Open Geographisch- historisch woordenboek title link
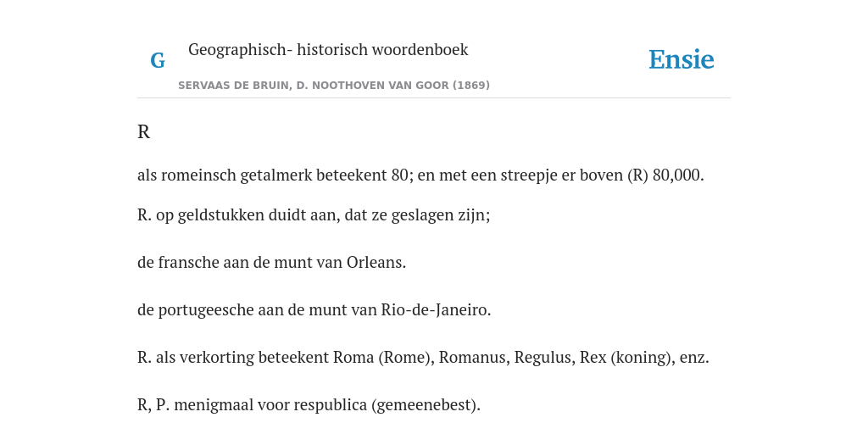This screenshot has width=868, height=434. (x=328, y=49)
